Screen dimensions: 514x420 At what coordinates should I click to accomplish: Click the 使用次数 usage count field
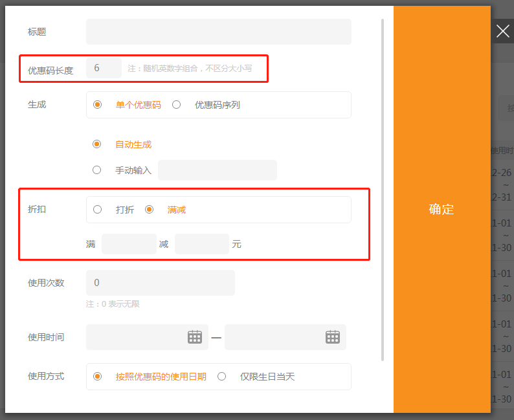160,283
